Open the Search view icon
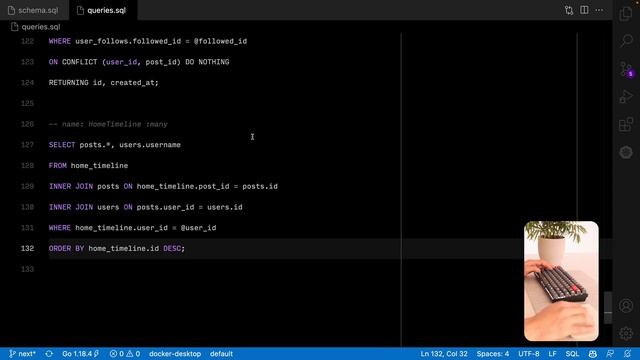The image size is (640, 360). click(626, 41)
